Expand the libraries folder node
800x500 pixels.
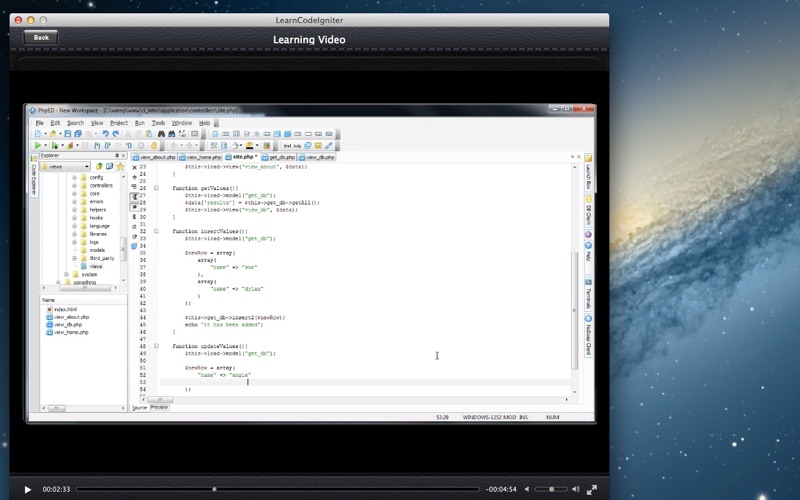pos(74,234)
